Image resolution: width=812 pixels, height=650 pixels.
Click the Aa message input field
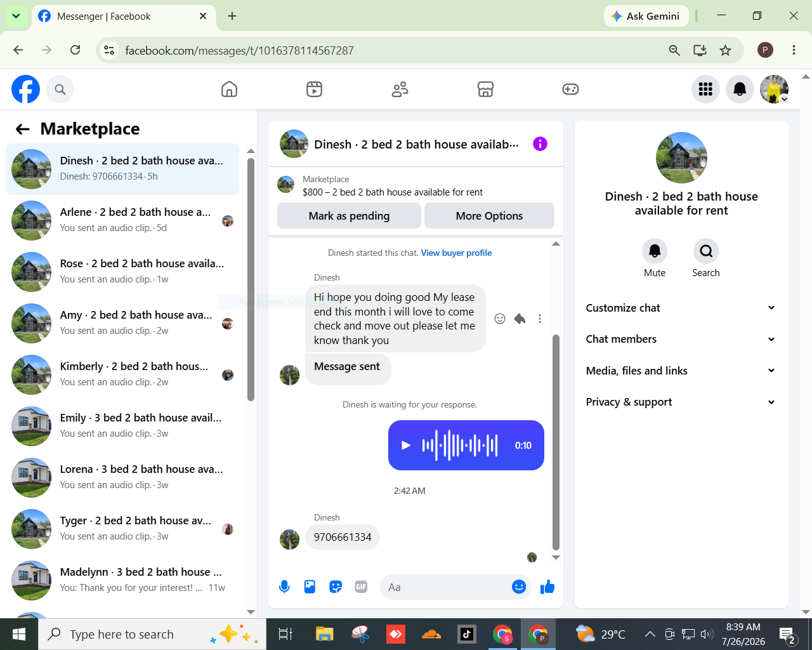(444, 587)
